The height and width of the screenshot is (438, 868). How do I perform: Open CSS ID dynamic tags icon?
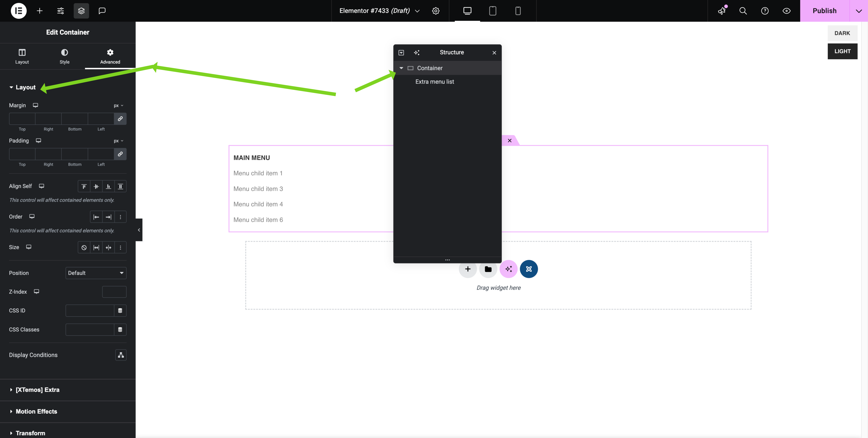[120, 311]
